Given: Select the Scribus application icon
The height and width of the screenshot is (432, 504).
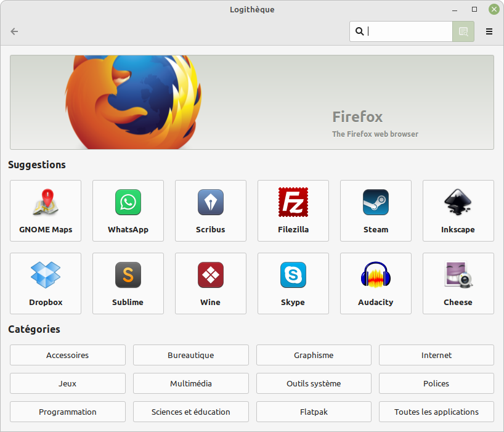Looking at the screenshot, I should pos(211,202).
